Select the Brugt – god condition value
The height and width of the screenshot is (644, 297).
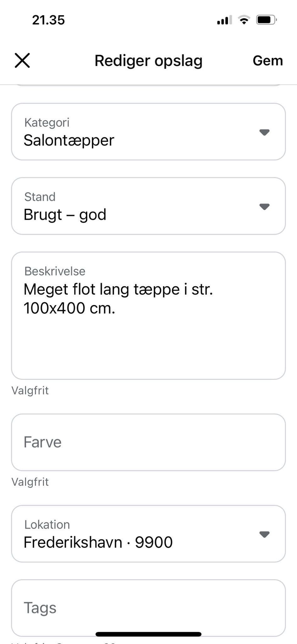[x=65, y=215]
